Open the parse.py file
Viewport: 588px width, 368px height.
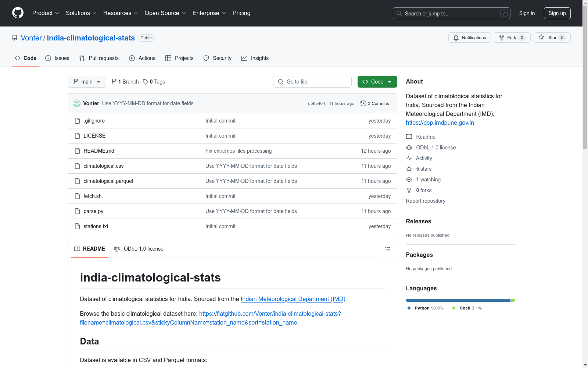(93, 211)
